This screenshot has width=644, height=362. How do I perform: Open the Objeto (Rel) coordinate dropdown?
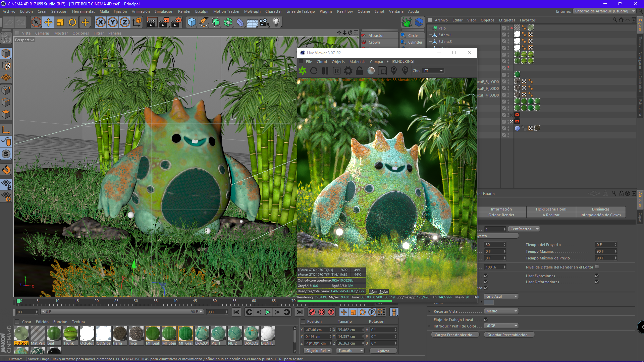tap(318, 351)
